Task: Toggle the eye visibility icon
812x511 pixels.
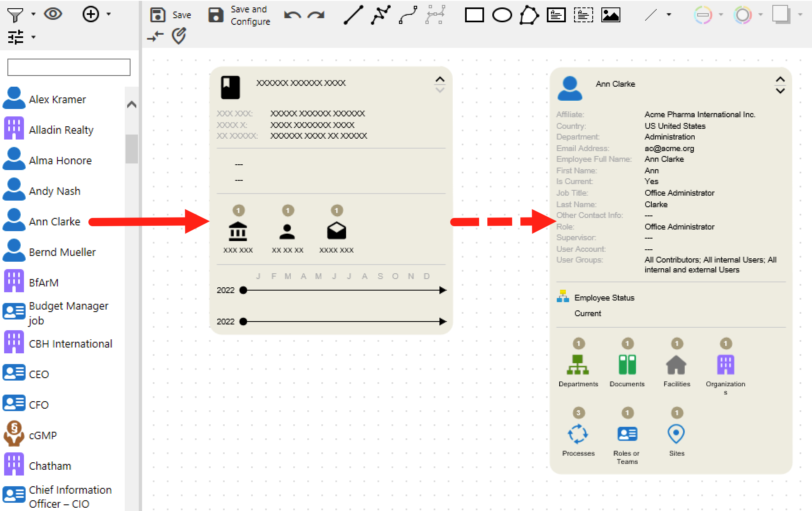Action: pyautogui.click(x=53, y=14)
